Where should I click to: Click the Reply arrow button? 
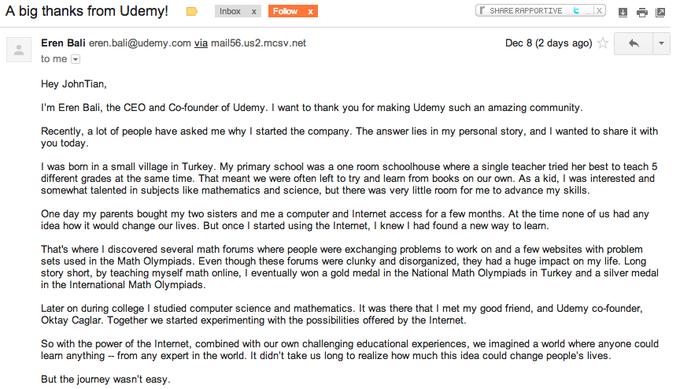click(x=633, y=43)
